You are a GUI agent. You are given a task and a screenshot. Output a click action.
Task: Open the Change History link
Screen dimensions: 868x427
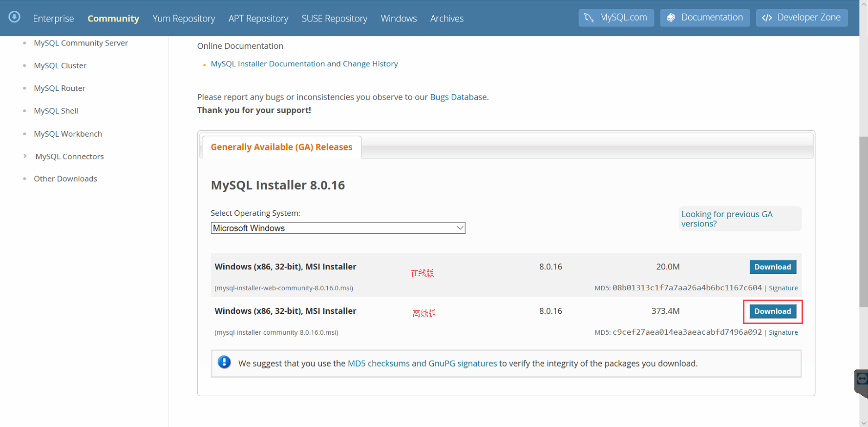[370, 64]
